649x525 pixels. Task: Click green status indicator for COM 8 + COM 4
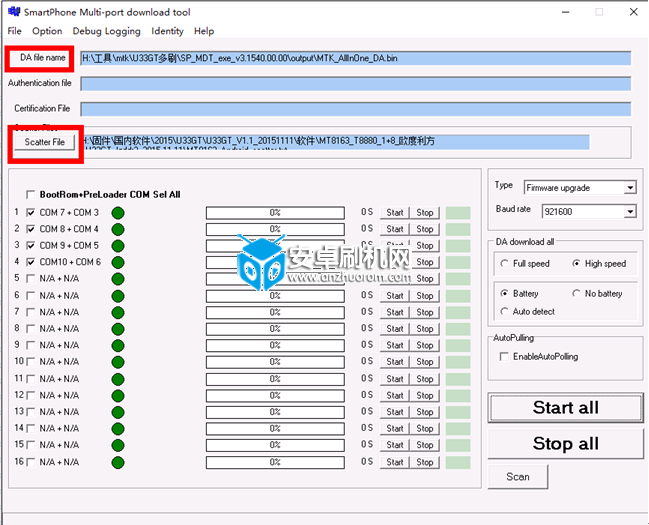tap(118, 229)
